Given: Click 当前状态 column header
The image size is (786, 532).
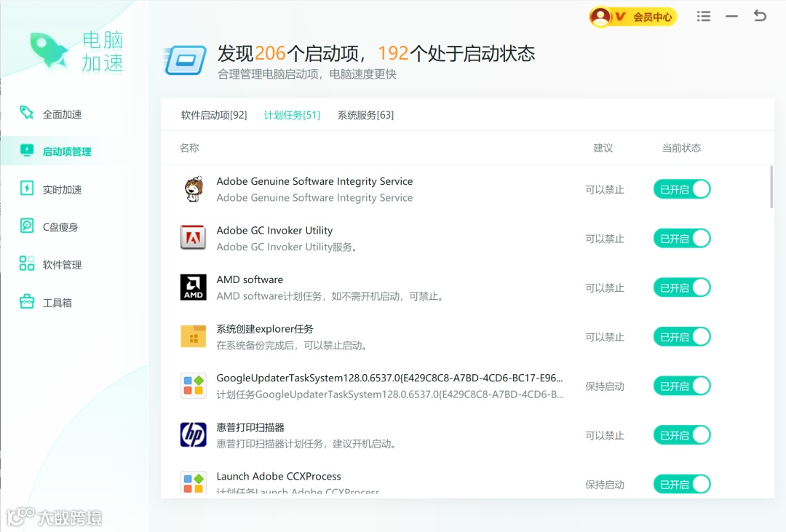Looking at the screenshot, I should point(681,148).
